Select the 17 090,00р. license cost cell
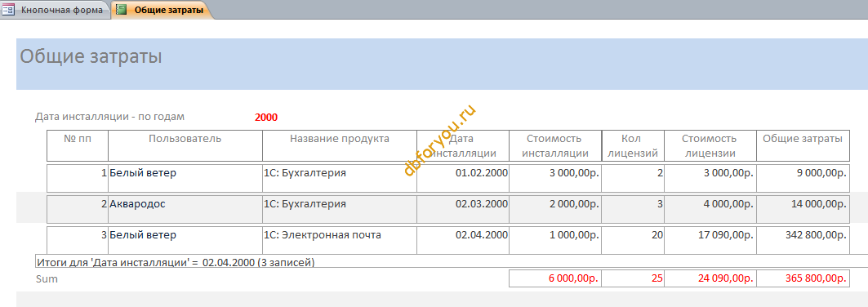 click(x=710, y=240)
